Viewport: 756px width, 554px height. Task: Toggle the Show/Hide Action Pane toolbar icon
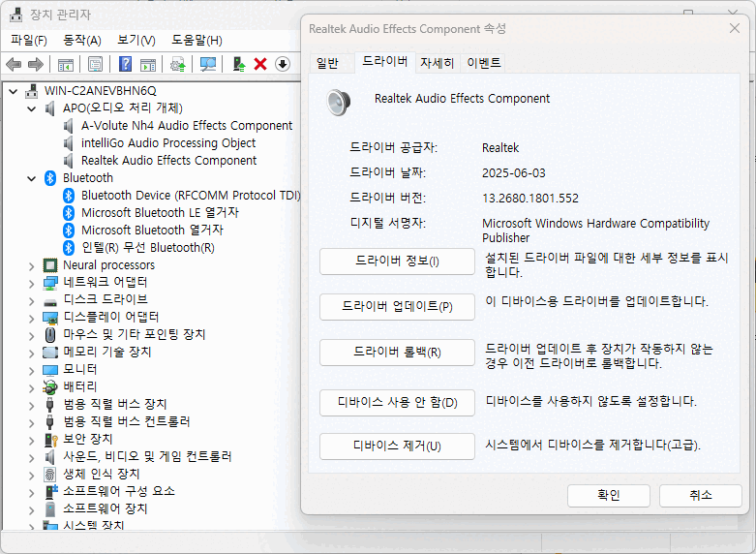tap(148, 64)
